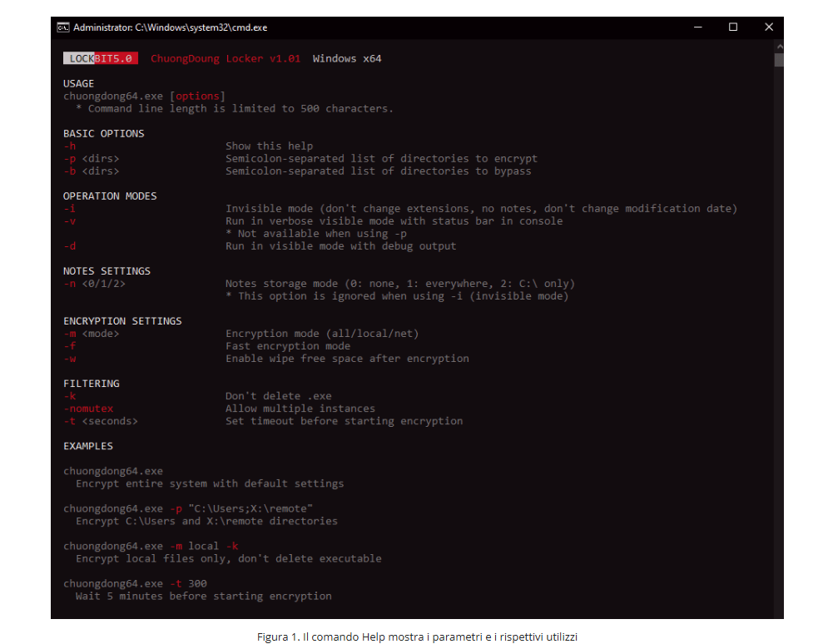Click the 'Not available when using -p' note
828x644 pixels.
315,234
